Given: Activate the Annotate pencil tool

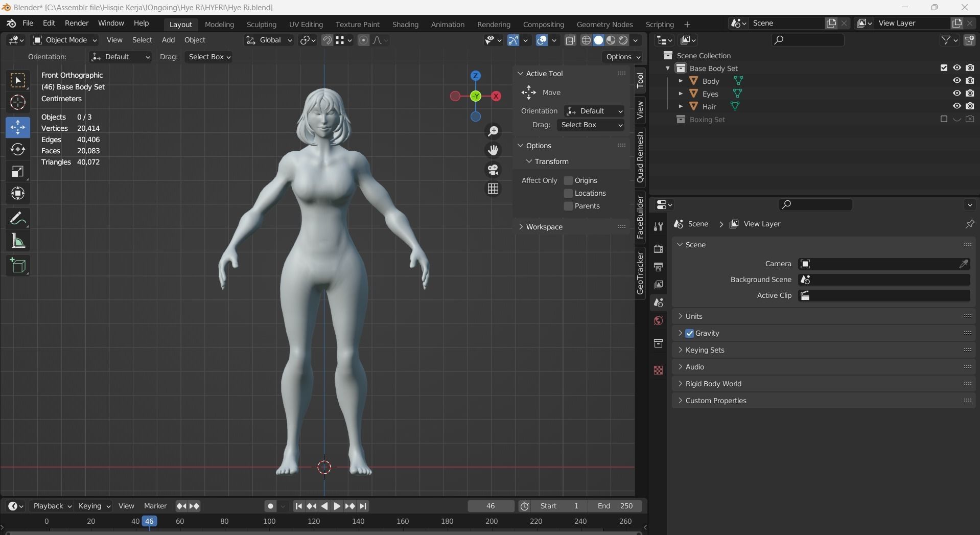Looking at the screenshot, I should pos(18,219).
